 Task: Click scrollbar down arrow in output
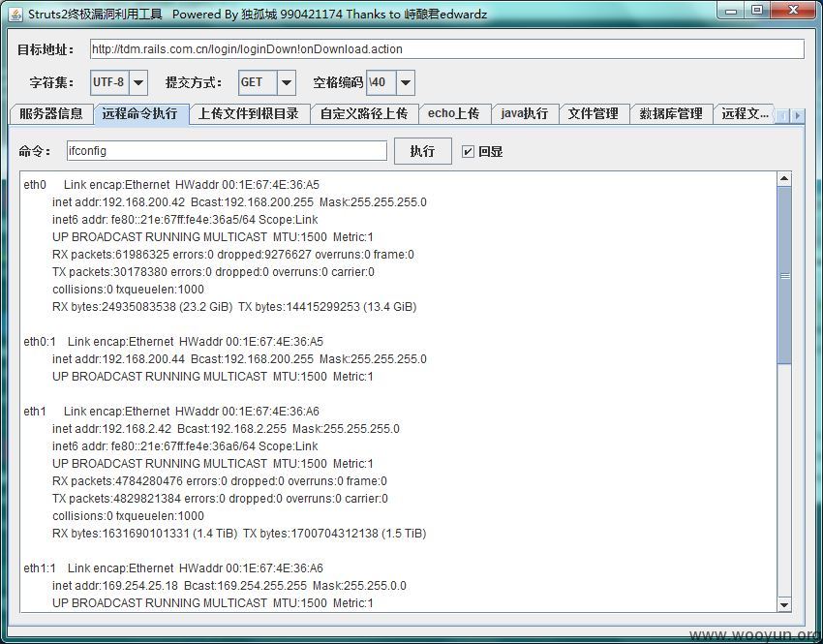784,604
